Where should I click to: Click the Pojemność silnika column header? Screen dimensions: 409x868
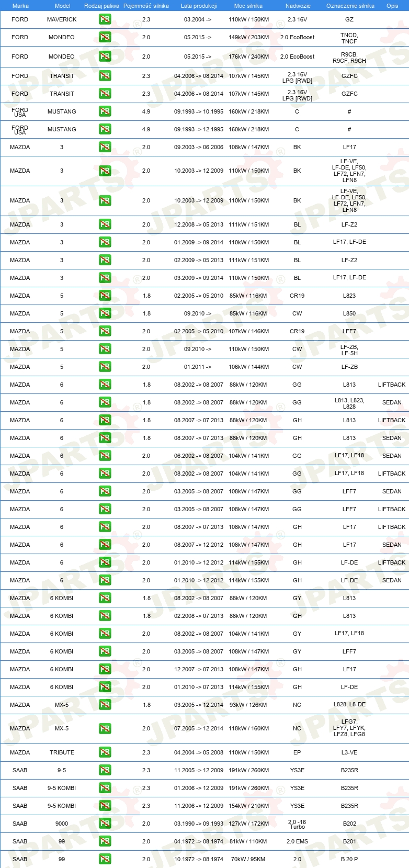[146, 6]
